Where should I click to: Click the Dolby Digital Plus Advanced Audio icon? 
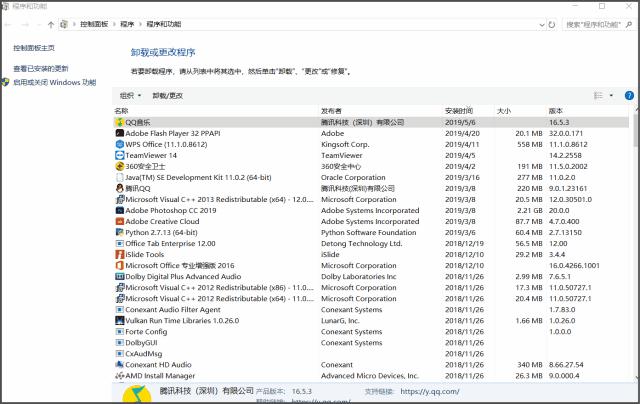click(120, 276)
